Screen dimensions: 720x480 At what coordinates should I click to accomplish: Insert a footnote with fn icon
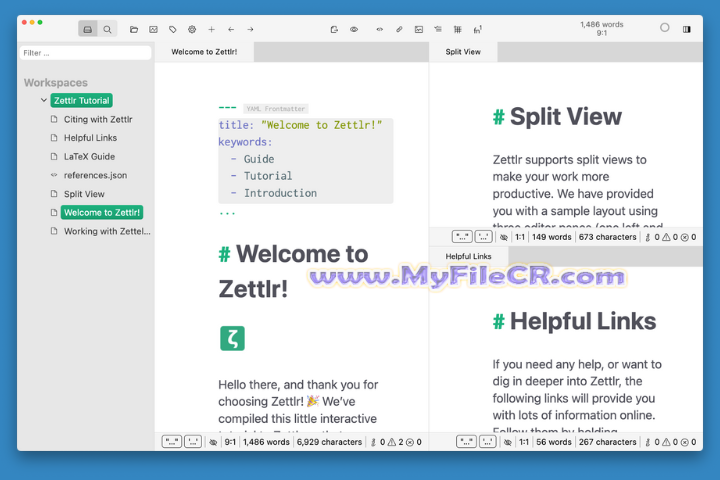[478, 29]
